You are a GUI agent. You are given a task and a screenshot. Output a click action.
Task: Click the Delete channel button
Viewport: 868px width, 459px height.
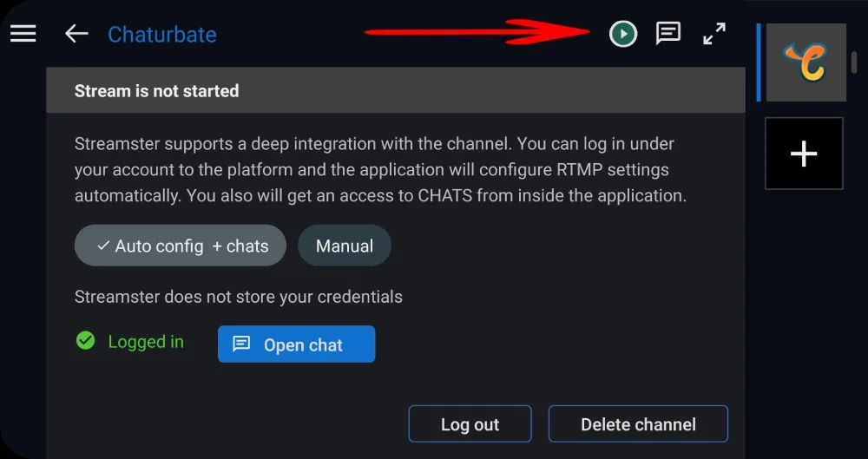pyautogui.click(x=638, y=424)
